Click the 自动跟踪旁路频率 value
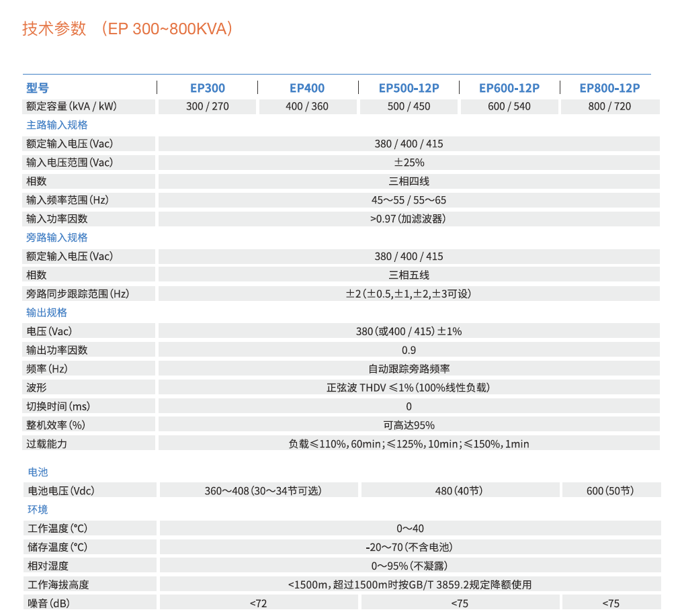682x616 pixels. [x=409, y=369]
